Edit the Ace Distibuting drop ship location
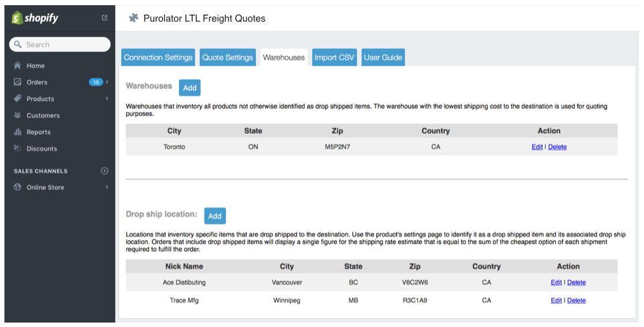The height and width of the screenshot is (327, 644). point(556,282)
